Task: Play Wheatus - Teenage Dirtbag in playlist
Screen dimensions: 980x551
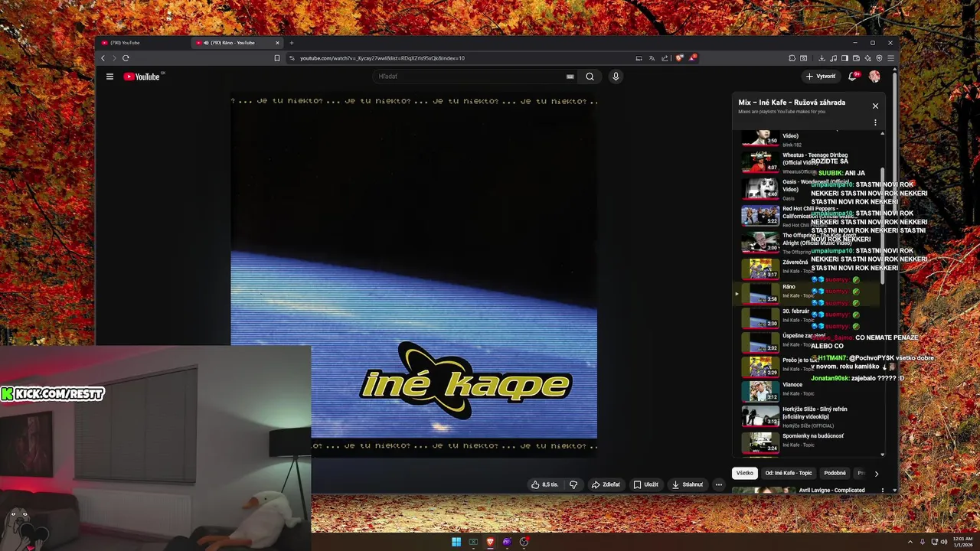Action: [808, 162]
